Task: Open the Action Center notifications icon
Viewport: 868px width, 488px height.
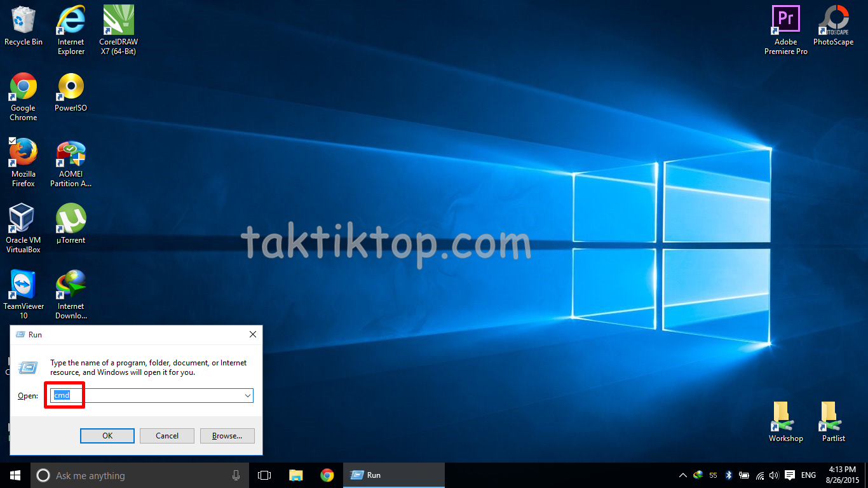Action: pos(790,475)
